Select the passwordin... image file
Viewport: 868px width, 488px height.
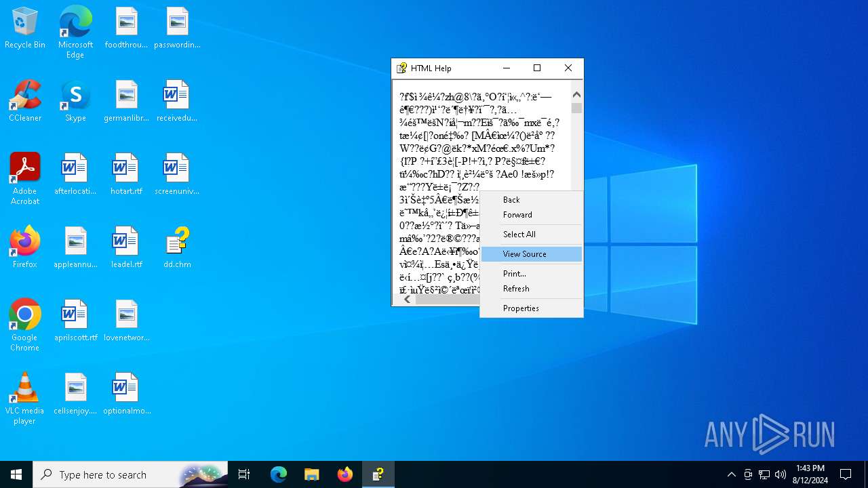tap(177, 28)
